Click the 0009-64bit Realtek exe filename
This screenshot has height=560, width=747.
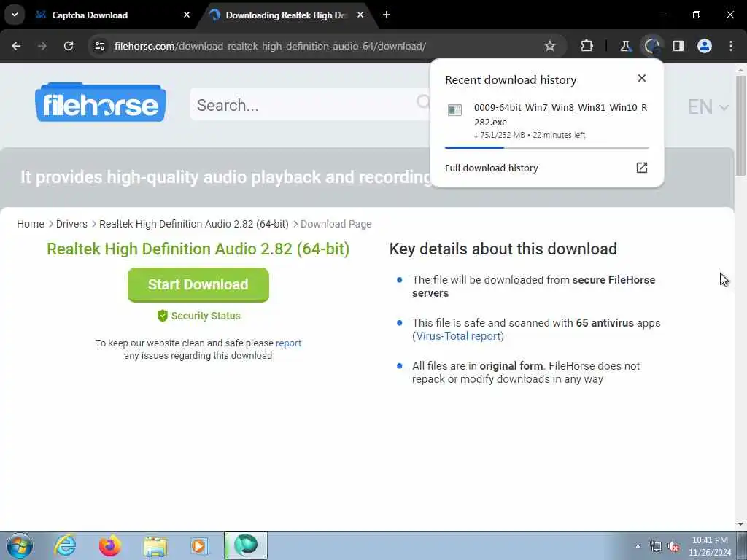pos(560,114)
